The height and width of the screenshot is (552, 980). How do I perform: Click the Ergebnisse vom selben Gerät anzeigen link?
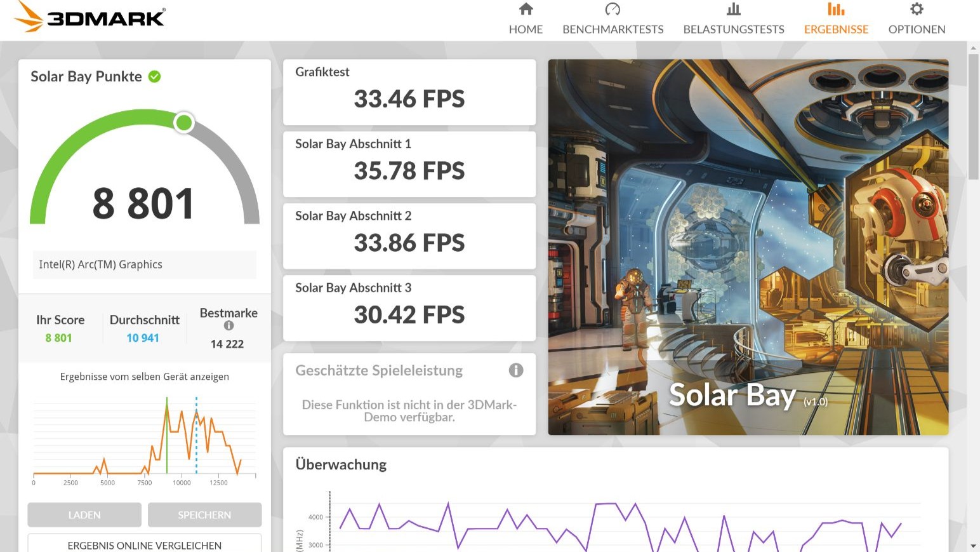coord(145,377)
